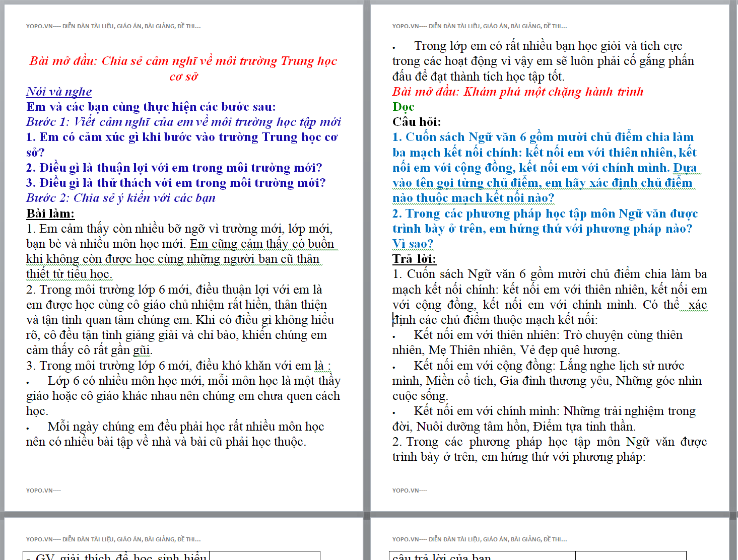Click the line "Bước 2: Chia sẻ ý kiến với các bạn"
Viewport: 738px width, 560px height.
pyautogui.click(x=121, y=198)
